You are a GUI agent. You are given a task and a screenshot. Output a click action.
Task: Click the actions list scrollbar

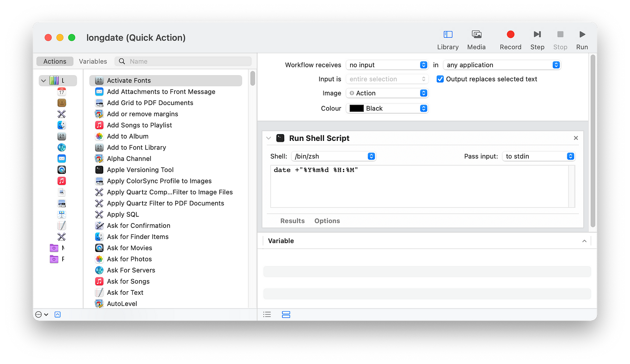click(x=252, y=78)
